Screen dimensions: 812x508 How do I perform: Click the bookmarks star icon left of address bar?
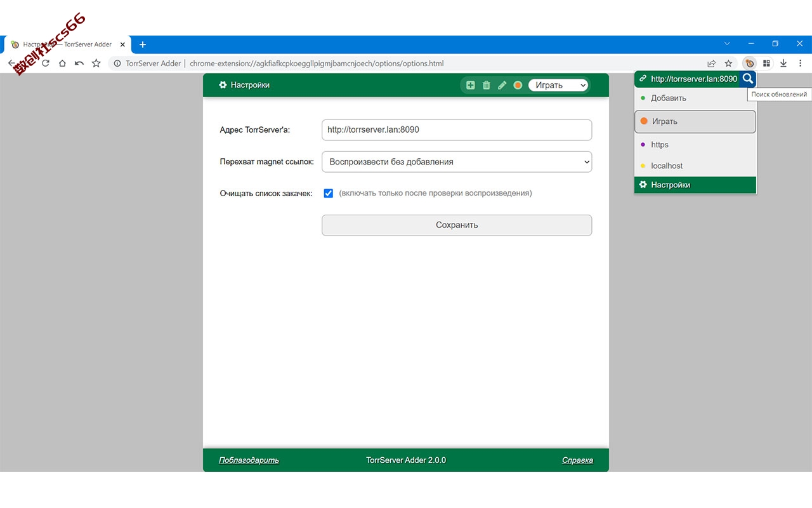pyautogui.click(x=96, y=63)
